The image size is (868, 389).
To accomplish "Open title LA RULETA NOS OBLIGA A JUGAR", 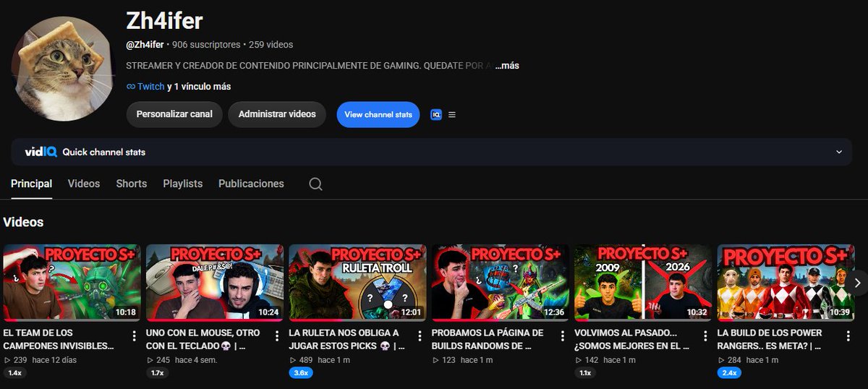I will (346, 339).
